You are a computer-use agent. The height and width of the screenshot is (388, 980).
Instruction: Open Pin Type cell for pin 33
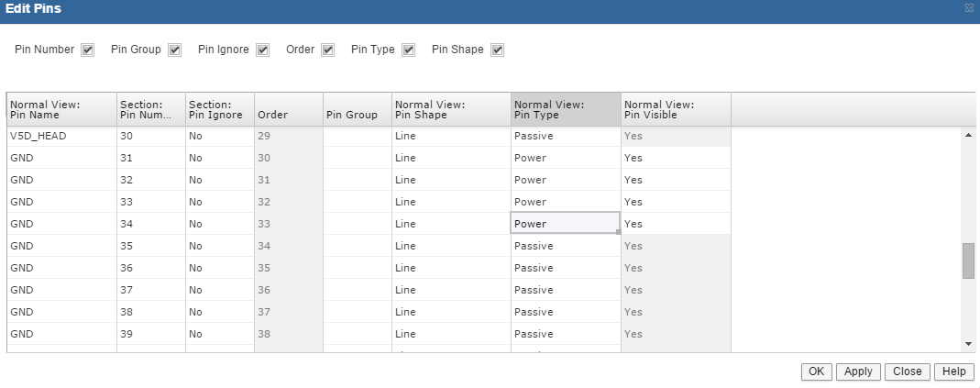click(566, 202)
